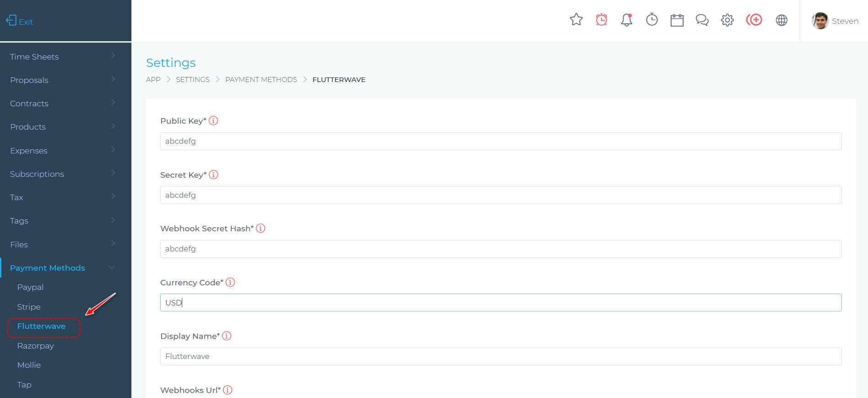The height and width of the screenshot is (398, 868).
Task: Expand the Subscriptions chevron
Action: (x=113, y=173)
